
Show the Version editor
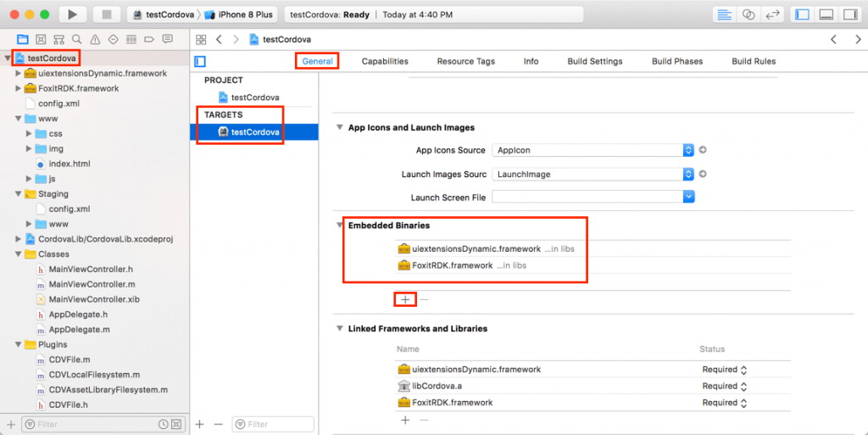coord(772,15)
